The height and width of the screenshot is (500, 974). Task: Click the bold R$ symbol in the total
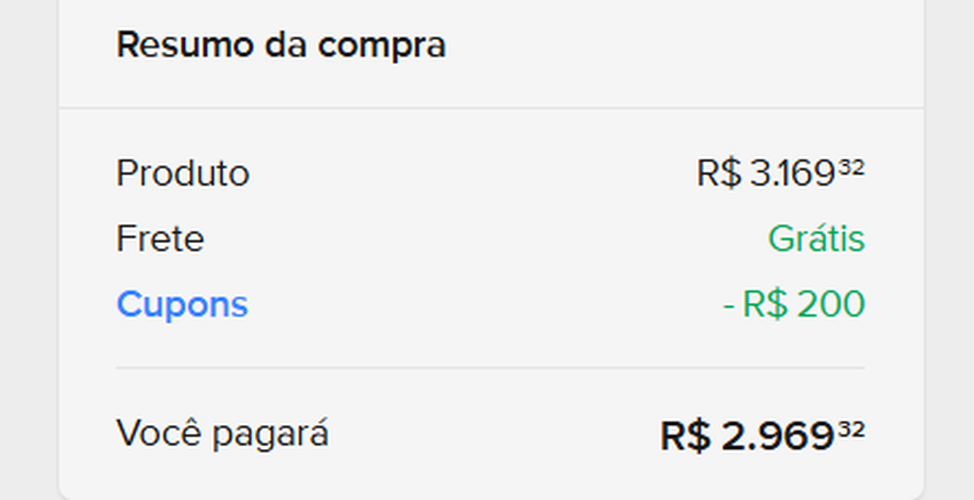click(685, 436)
